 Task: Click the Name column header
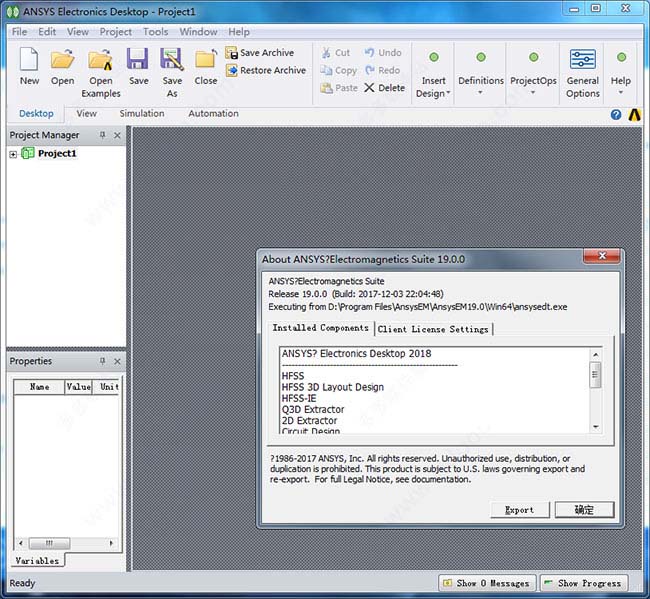pos(39,387)
